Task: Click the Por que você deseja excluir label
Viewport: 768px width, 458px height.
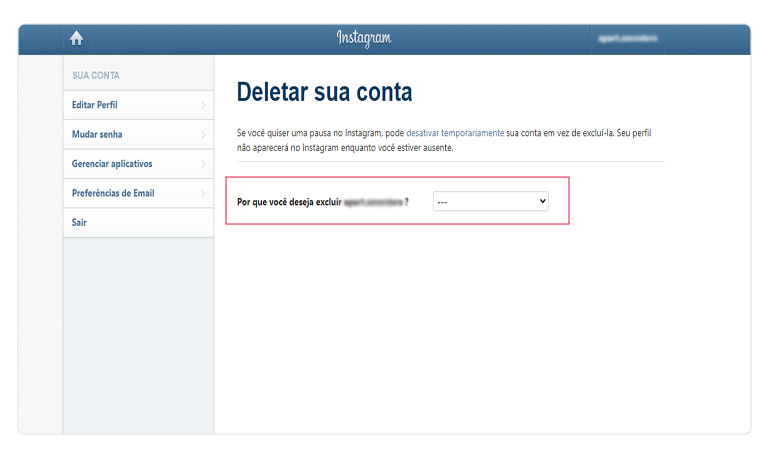Action: pyautogui.click(x=289, y=202)
